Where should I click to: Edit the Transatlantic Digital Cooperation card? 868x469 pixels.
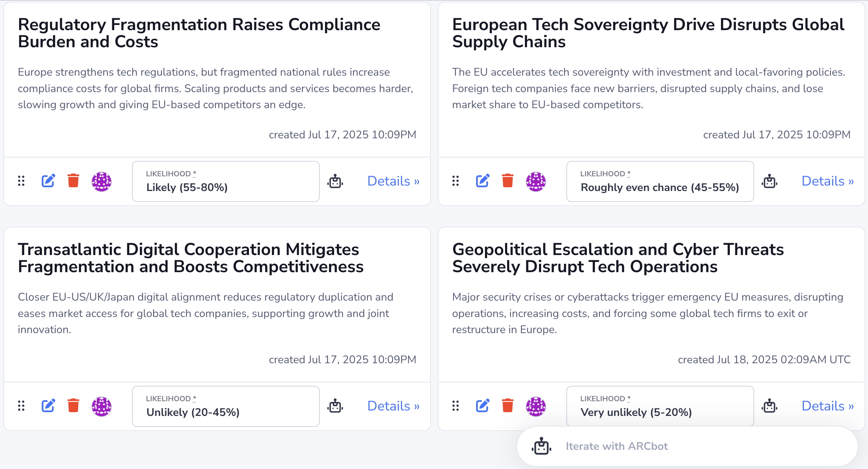click(x=48, y=406)
